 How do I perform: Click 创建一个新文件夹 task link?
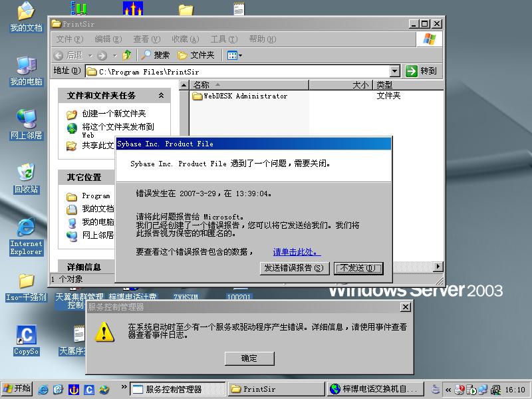114,113
